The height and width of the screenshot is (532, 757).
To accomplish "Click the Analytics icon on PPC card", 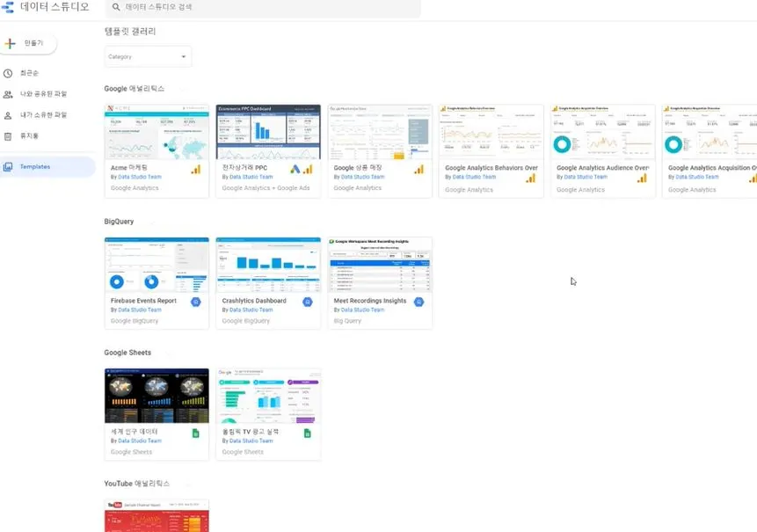I will tap(308, 170).
